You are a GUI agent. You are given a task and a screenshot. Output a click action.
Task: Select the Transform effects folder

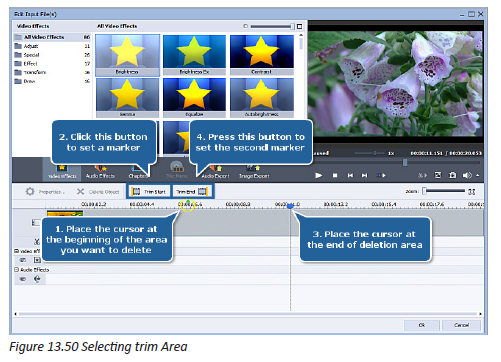(52, 72)
